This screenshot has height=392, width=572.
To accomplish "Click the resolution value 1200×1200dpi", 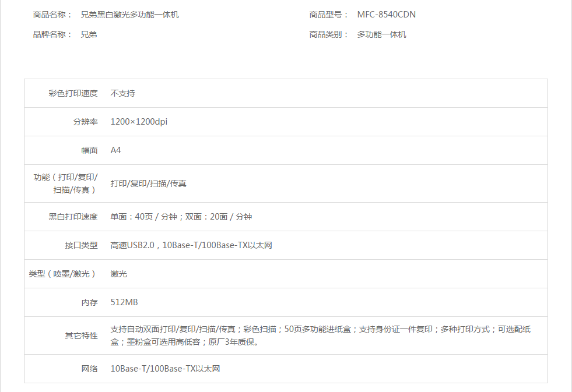I will click(x=139, y=122).
